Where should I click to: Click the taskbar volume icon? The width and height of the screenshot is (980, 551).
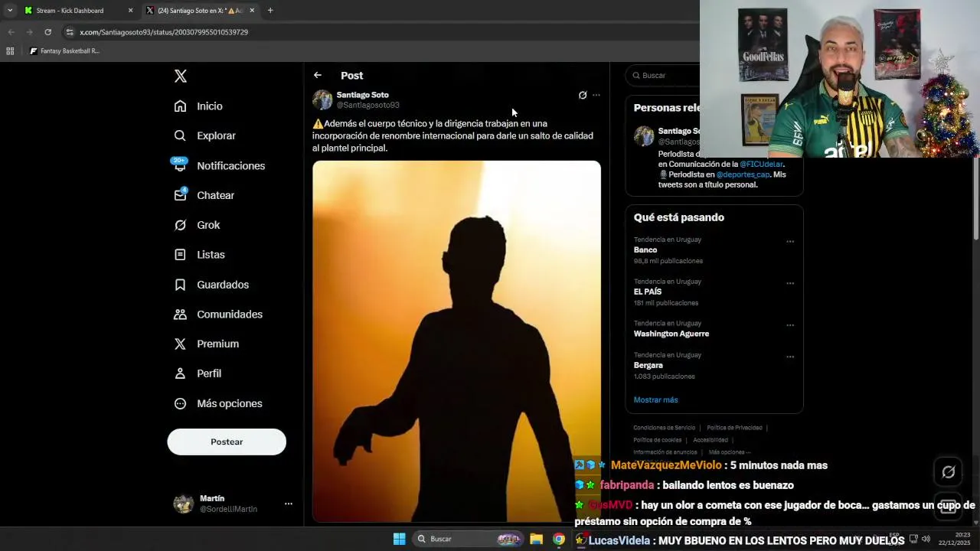pyautogui.click(x=926, y=539)
